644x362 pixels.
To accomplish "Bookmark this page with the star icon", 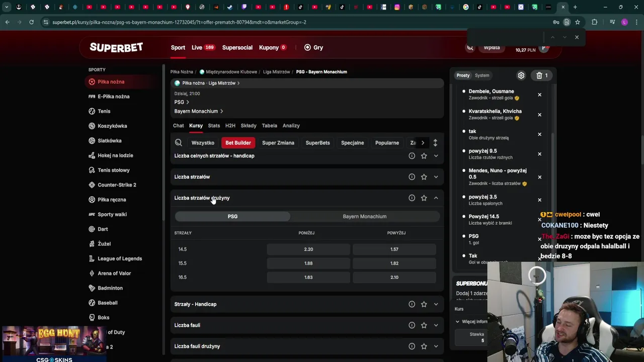I will 578,22.
